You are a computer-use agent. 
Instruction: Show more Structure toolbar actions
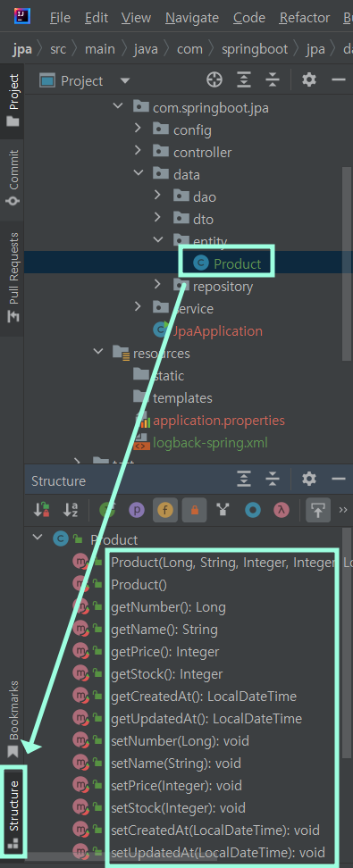(x=343, y=511)
